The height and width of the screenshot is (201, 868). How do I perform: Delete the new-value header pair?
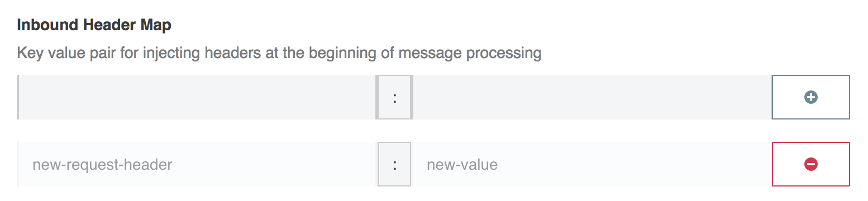click(810, 164)
